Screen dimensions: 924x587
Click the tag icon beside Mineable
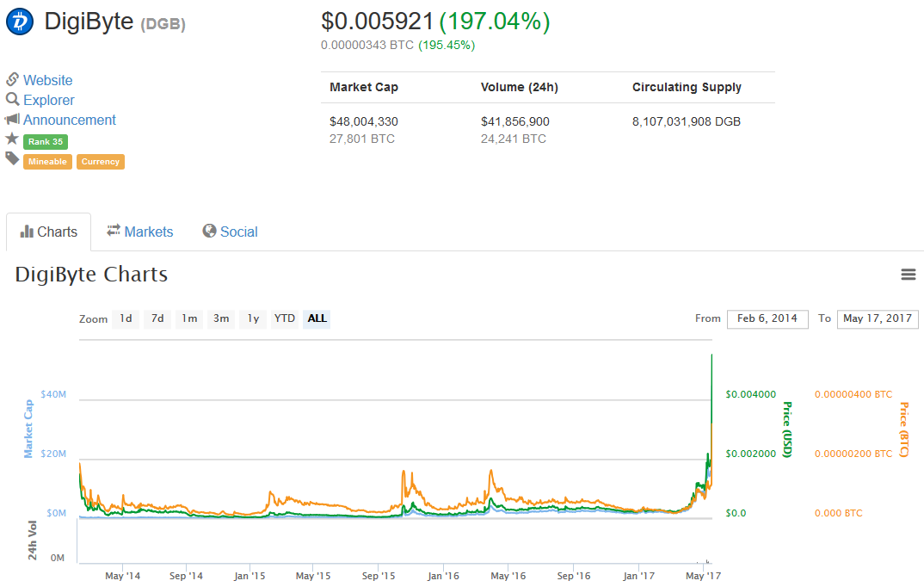tap(12, 158)
